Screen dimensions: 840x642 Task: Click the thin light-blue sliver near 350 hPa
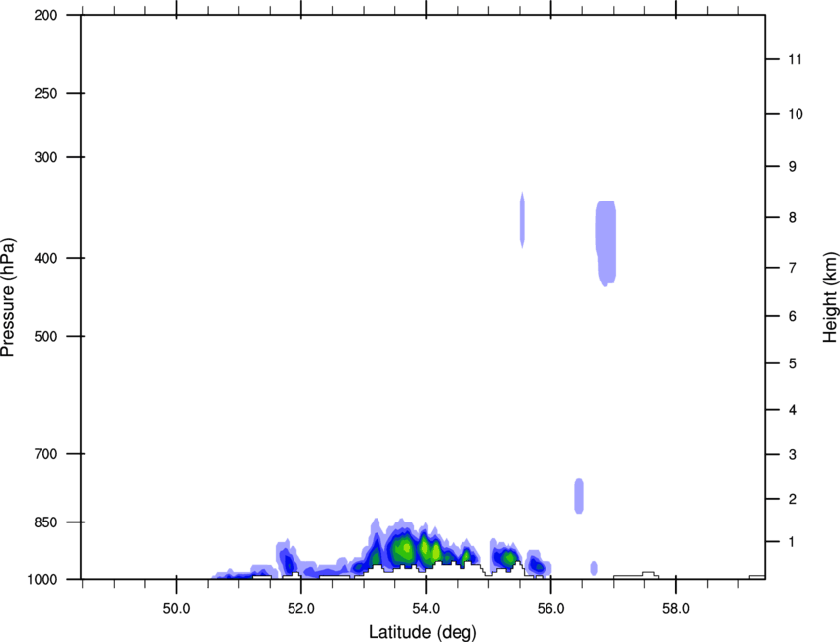522,219
